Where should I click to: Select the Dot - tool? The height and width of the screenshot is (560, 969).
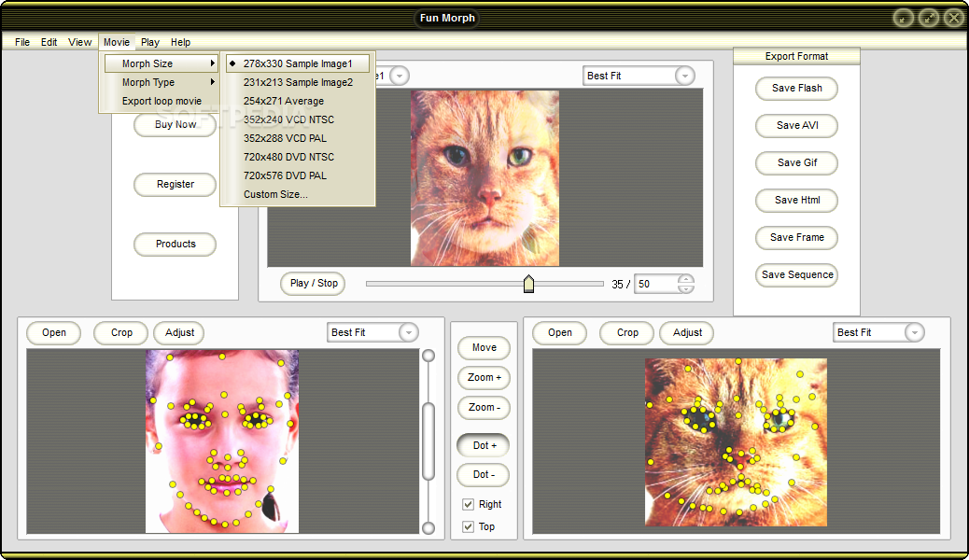[484, 475]
